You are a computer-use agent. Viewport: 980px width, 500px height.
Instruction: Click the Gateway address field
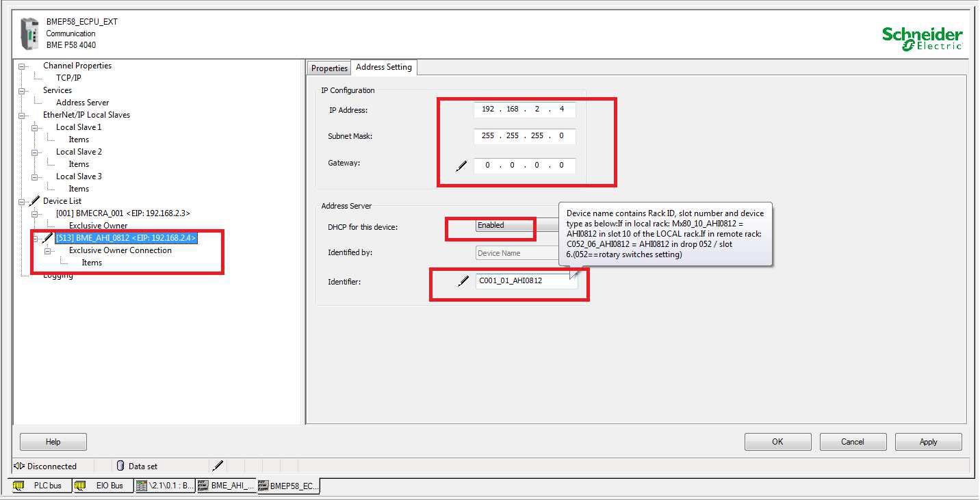click(524, 166)
